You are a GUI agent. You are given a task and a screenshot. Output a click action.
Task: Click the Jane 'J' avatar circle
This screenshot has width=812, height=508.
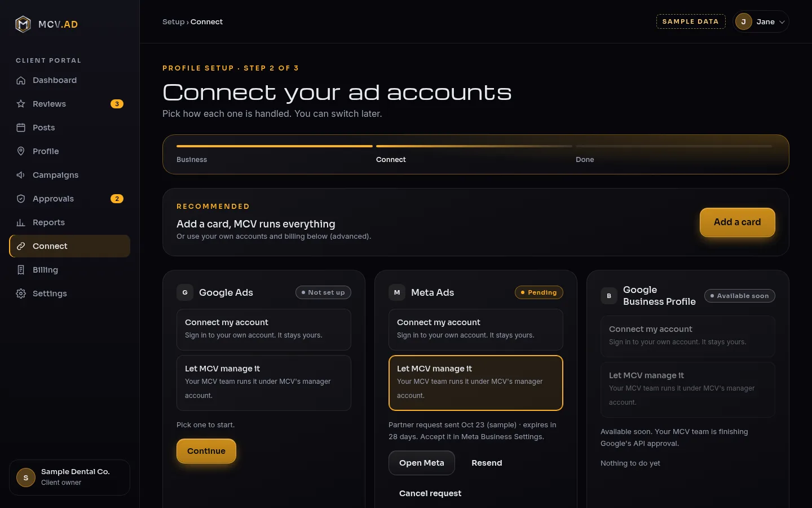[744, 21]
